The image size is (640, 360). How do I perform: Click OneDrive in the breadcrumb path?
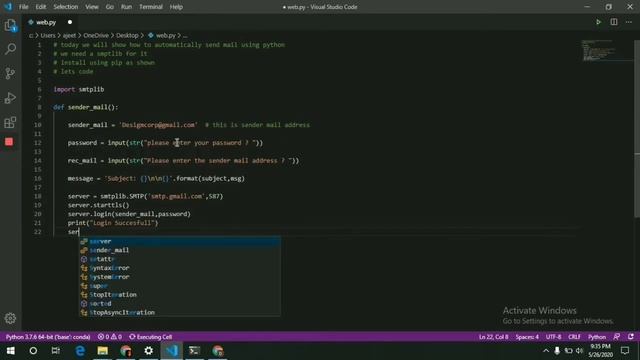[96, 36]
